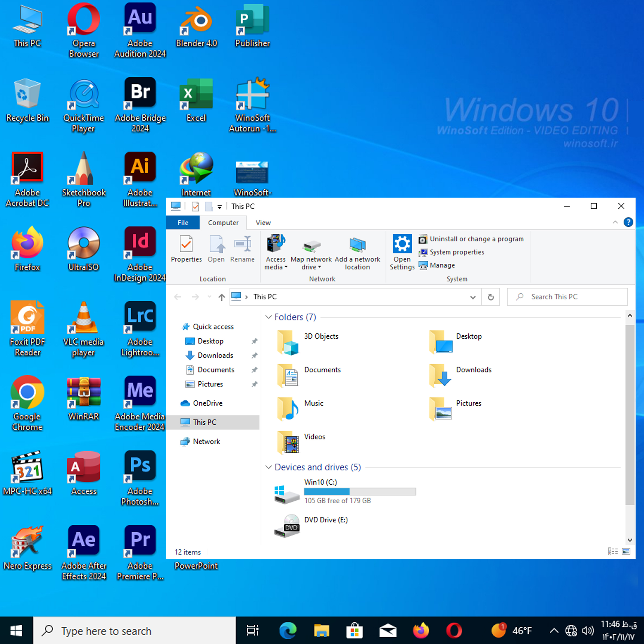Click the Properties icon in title bar toolbar
The image size is (644, 644).
[195, 207]
